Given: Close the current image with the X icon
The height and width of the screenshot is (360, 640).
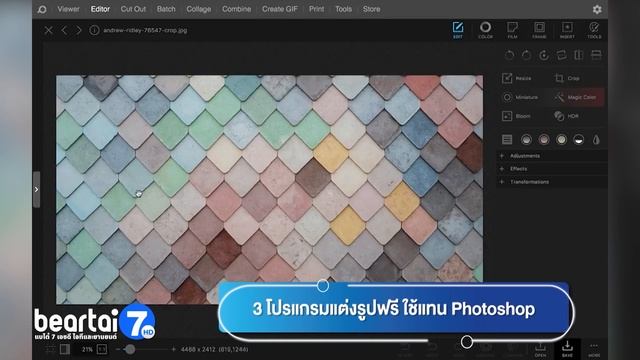Looking at the screenshot, I should [49, 30].
